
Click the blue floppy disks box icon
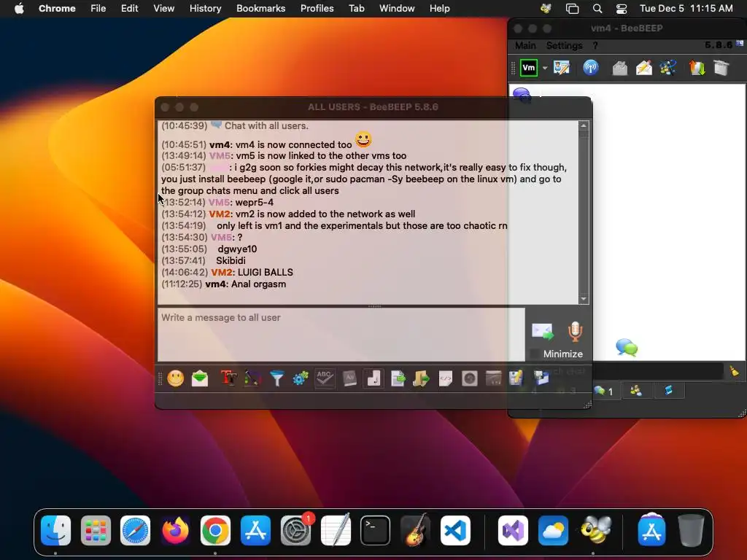pyautogui.click(x=541, y=378)
